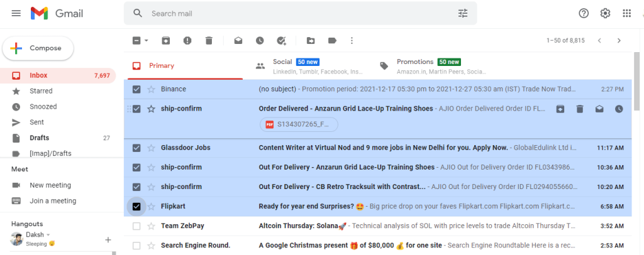Click the 1–50 of 8,815 page count
This screenshot has width=644, height=255.
pos(565,41)
